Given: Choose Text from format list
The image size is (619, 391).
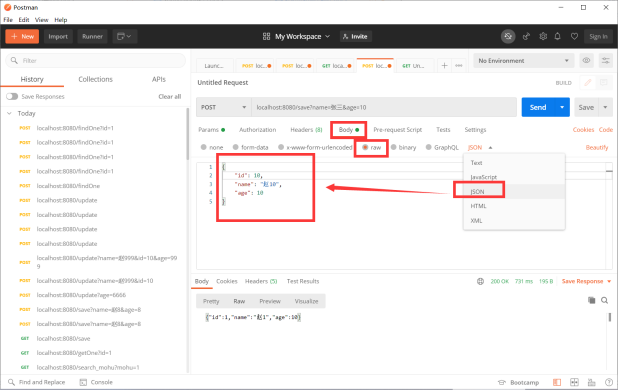Looking at the screenshot, I should 514,163.
